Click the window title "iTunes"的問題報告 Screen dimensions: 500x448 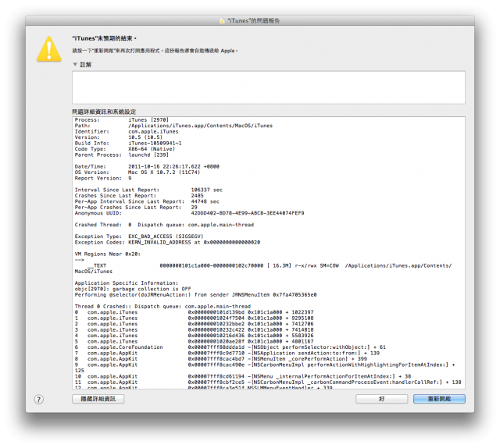coord(253,21)
